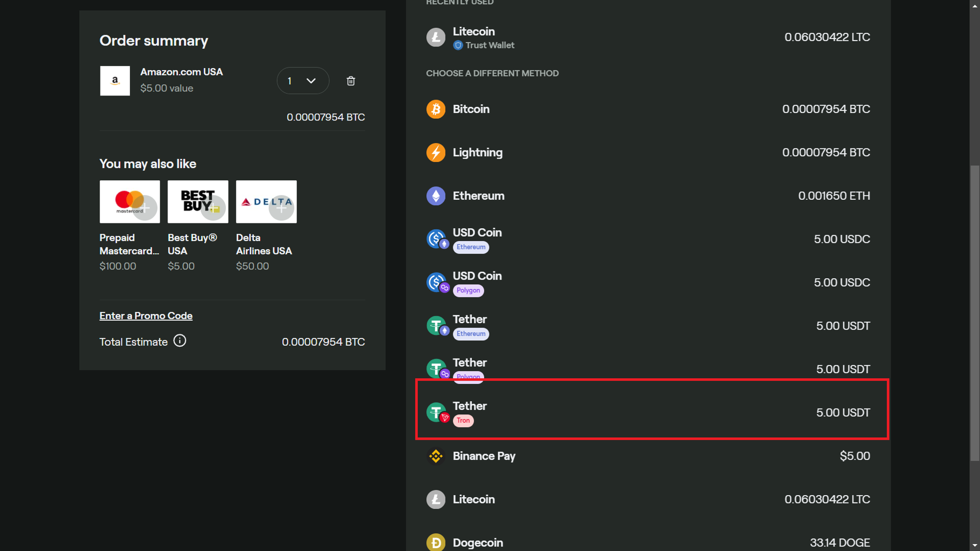Select recently used Litecoin Trust Wallet method

point(648,38)
